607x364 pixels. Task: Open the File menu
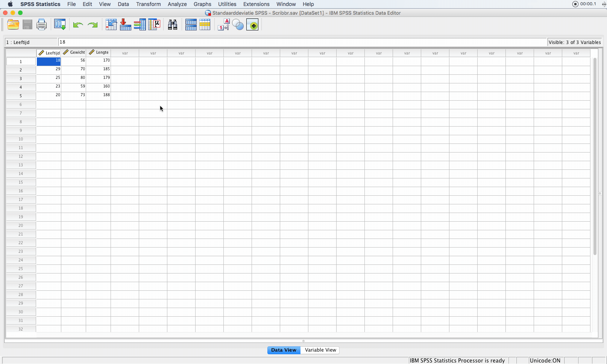[71, 4]
